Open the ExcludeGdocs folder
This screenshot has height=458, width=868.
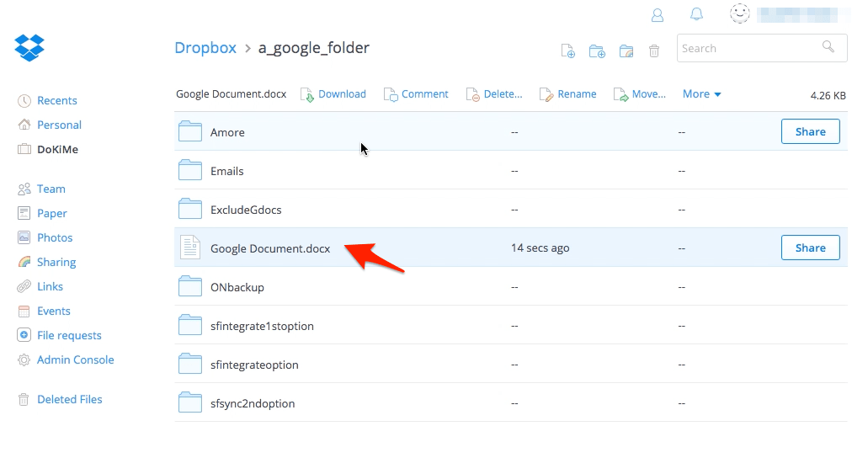(246, 210)
